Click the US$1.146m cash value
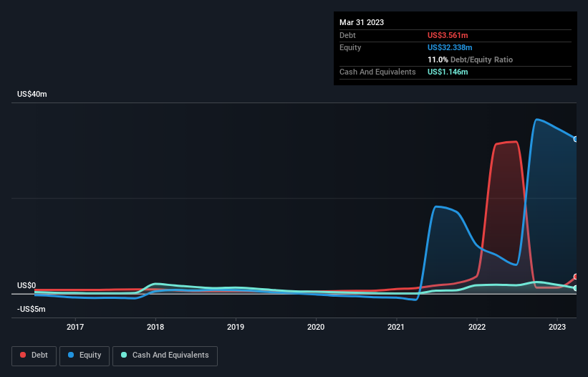 [x=448, y=72]
